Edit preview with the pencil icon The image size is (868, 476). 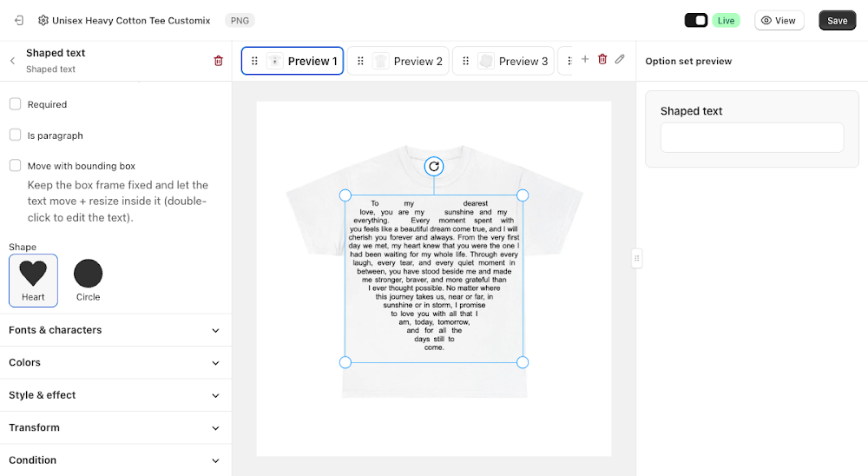point(620,59)
